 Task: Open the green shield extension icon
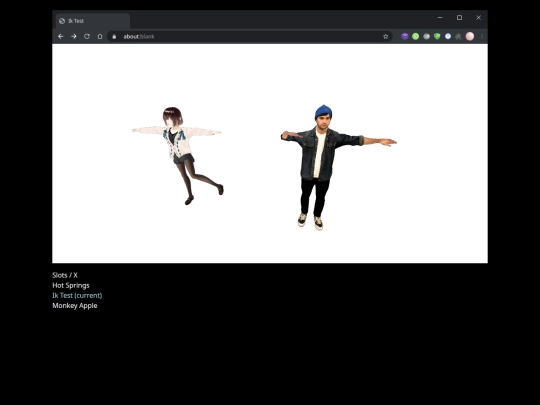coord(437,36)
